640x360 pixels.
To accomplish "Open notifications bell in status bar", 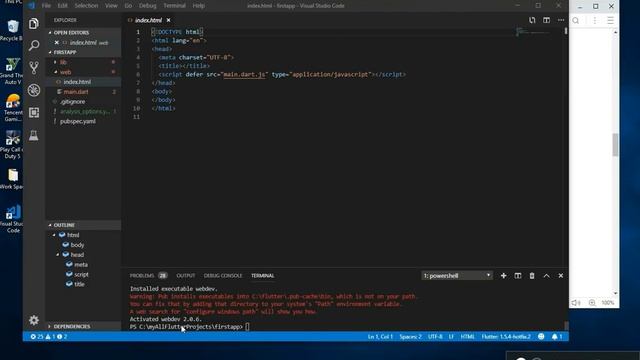I will tap(557, 337).
